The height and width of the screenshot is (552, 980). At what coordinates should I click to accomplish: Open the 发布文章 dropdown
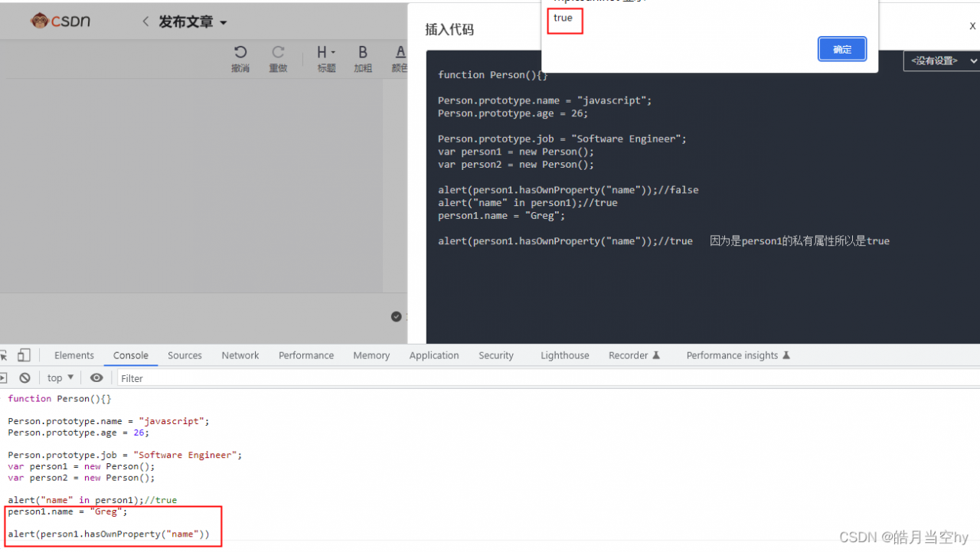[x=193, y=22]
